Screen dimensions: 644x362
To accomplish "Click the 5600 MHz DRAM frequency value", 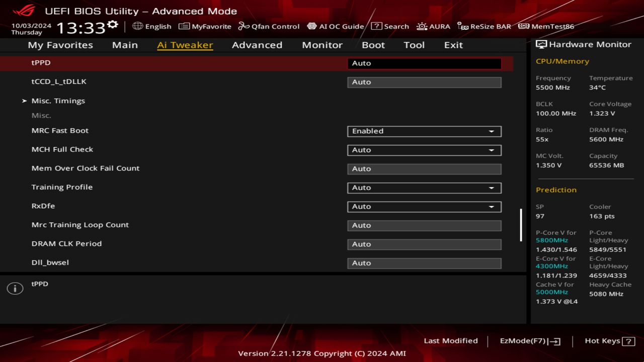I will point(606,139).
